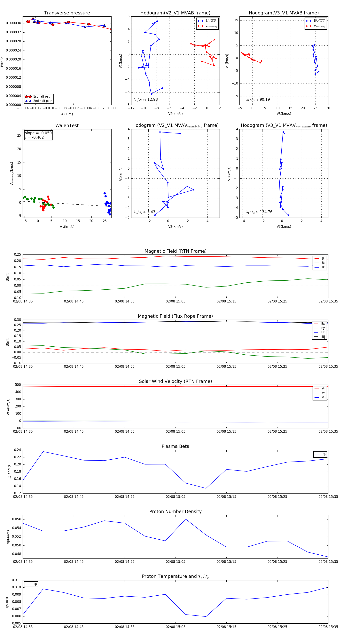
Task: Click the "Solar Wind Velocity (RTN Frame)" title
Action: coord(175,381)
